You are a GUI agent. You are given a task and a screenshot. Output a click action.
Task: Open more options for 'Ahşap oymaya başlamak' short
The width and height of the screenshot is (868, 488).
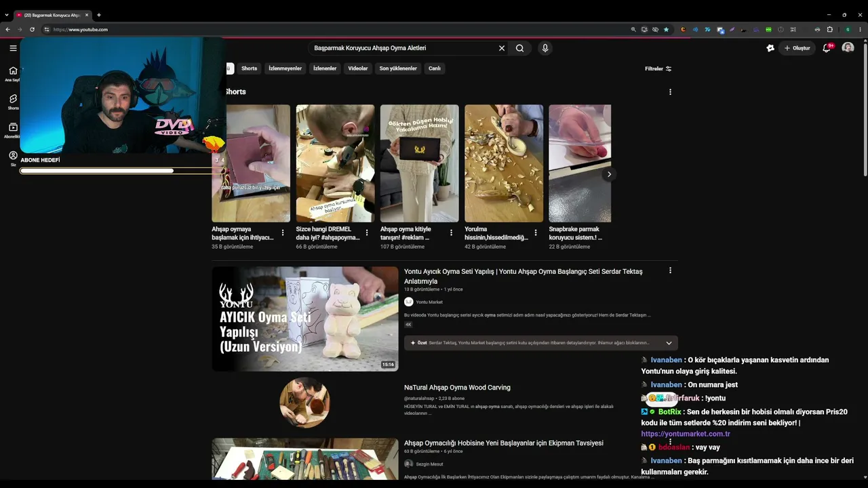(x=283, y=233)
